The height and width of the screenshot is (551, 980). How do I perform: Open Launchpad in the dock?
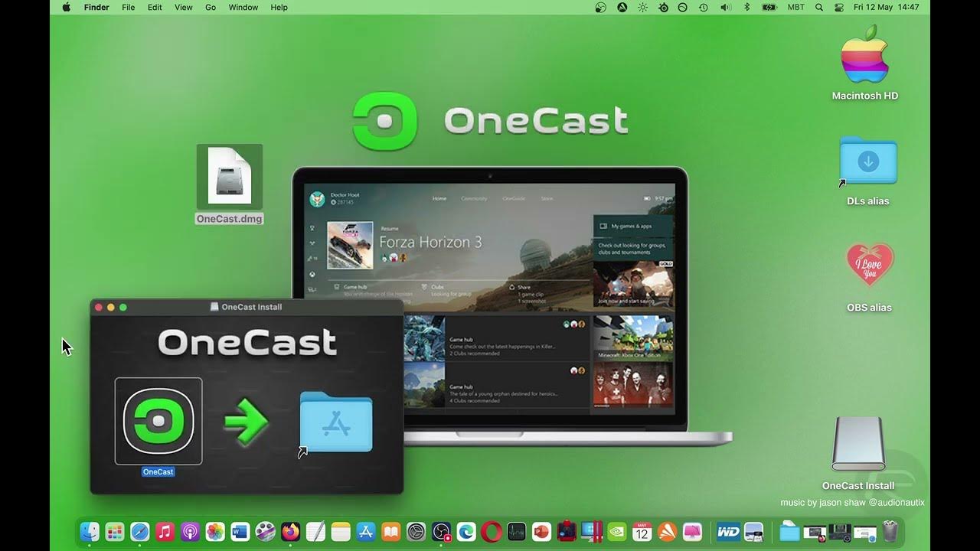115,531
